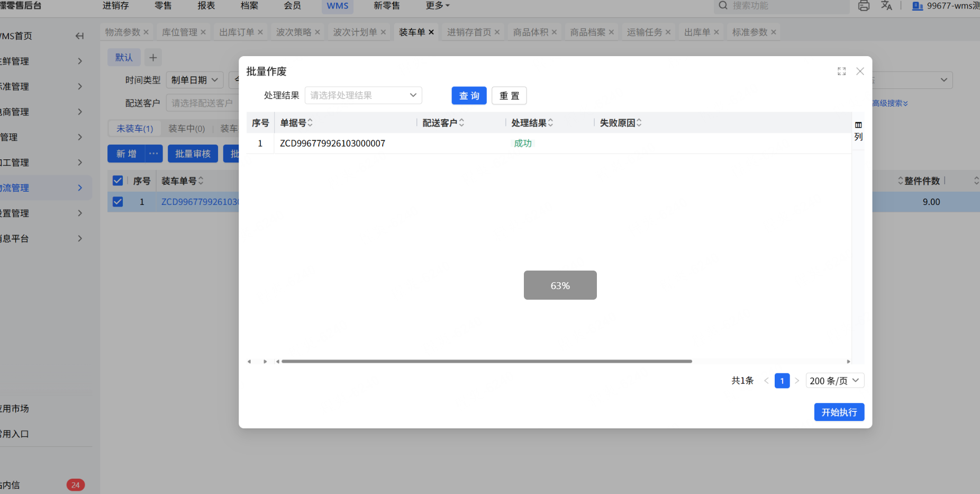
Task: Open the WMS menu in top bar
Action: coord(337,6)
